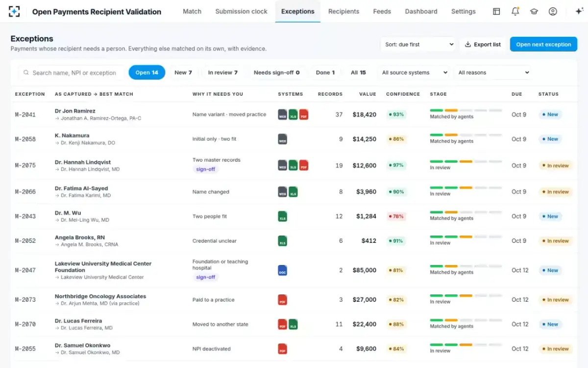
Task: Click the $85,000 value cell
Action: click(365, 270)
